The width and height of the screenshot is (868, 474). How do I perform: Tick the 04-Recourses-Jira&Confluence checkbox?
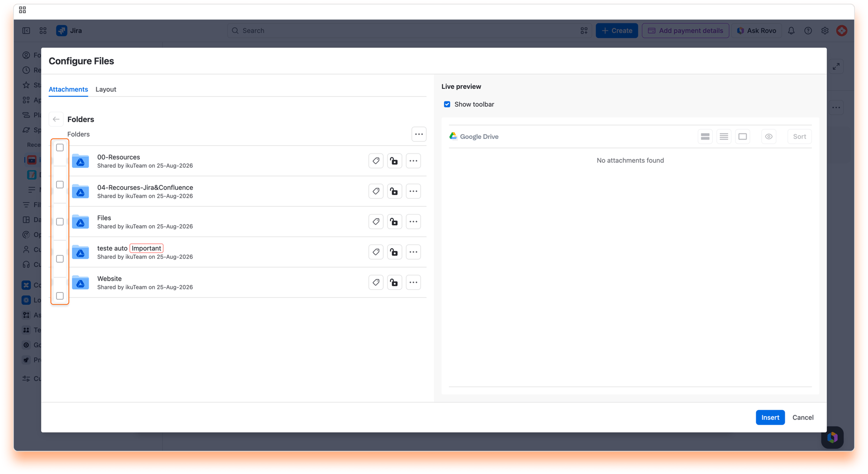[60, 185]
